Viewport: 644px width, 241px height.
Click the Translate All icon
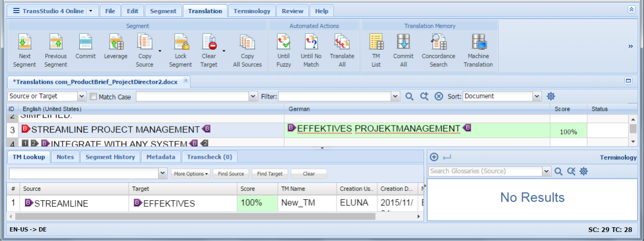(x=342, y=42)
